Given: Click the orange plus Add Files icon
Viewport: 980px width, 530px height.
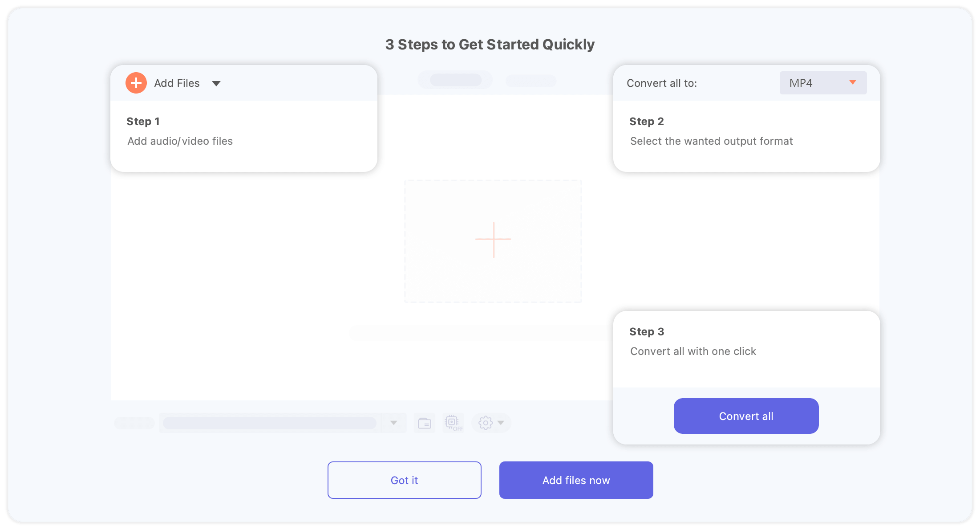Looking at the screenshot, I should pyautogui.click(x=136, y=83).
